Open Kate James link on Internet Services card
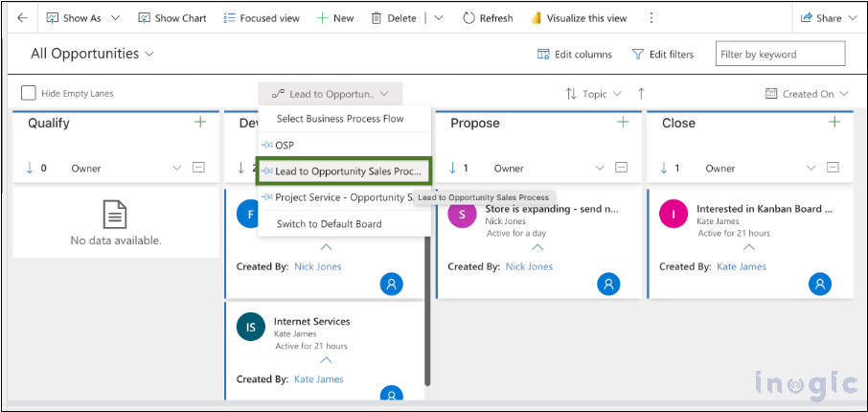 [319, 379]
